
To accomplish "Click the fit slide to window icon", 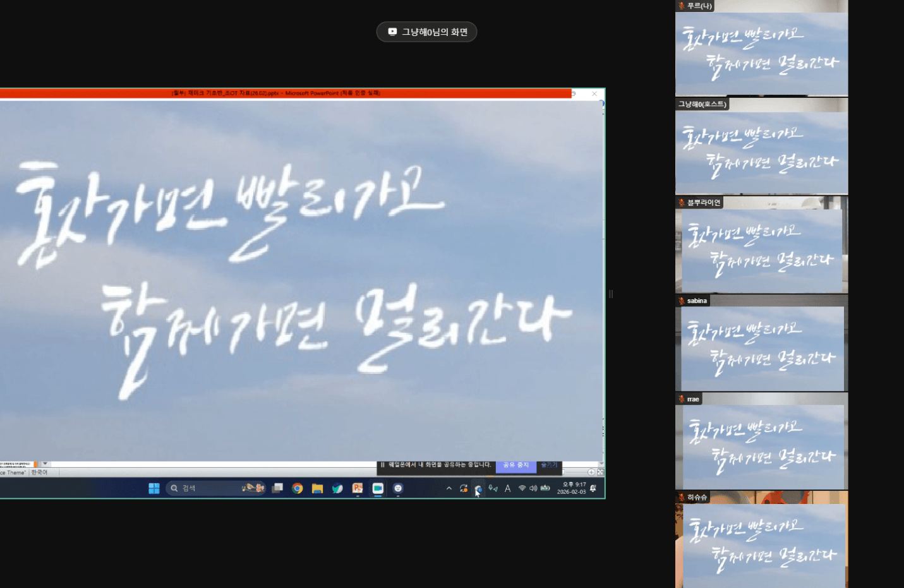I will pyautogui.click(x=600, y=472).
